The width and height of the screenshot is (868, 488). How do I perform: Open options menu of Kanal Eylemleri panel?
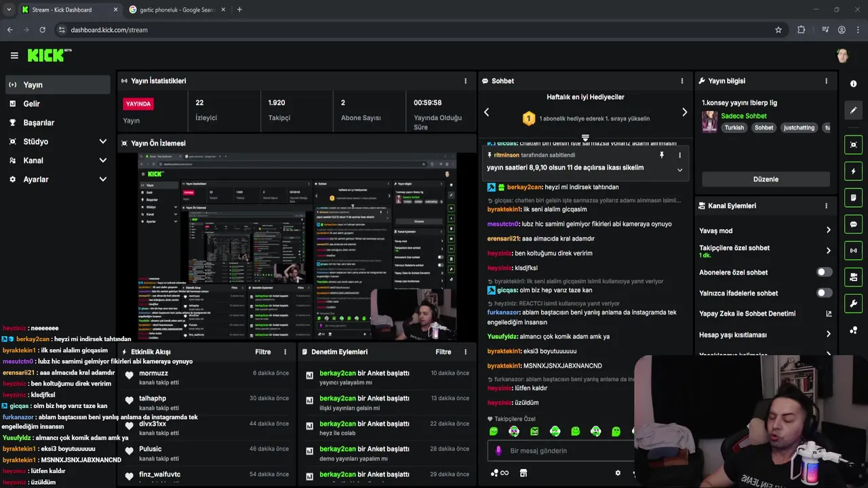[826, 205]
